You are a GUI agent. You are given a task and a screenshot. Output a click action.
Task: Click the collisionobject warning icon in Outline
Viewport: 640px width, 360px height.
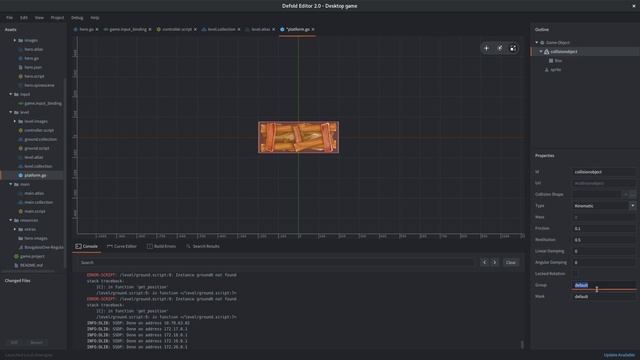pos(547,52)
